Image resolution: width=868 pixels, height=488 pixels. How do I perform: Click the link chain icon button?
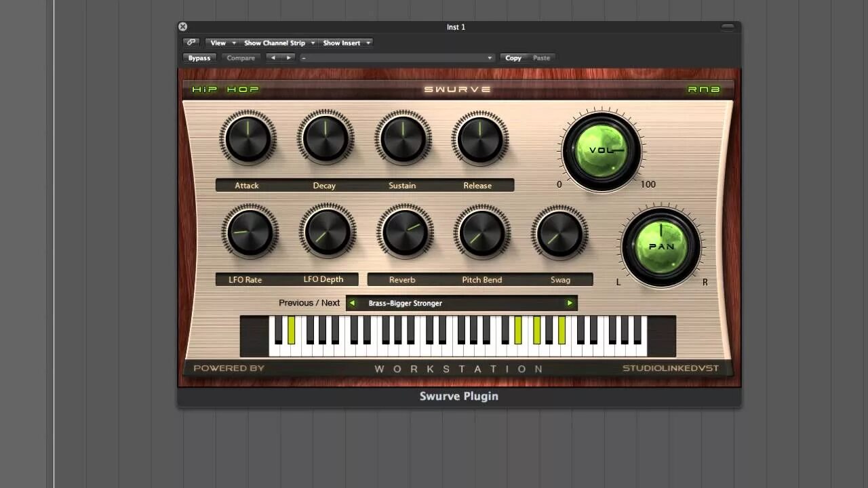point(191,43)
